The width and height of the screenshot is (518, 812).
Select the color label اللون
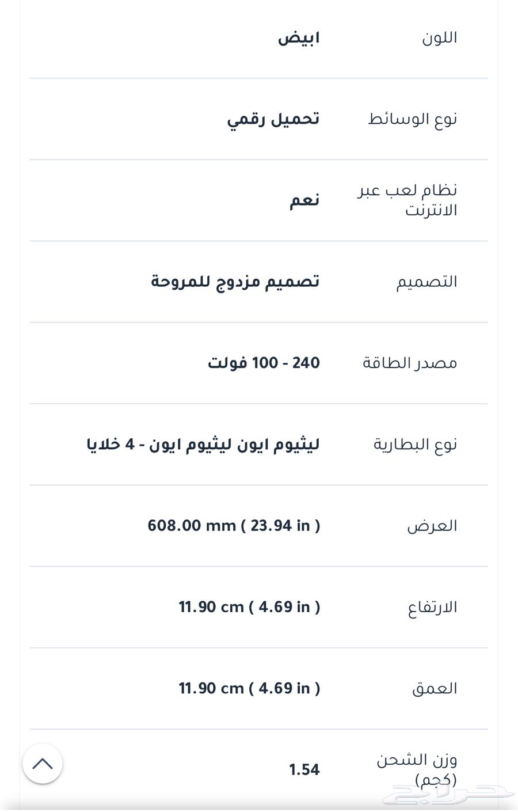[x=440, y=37]
